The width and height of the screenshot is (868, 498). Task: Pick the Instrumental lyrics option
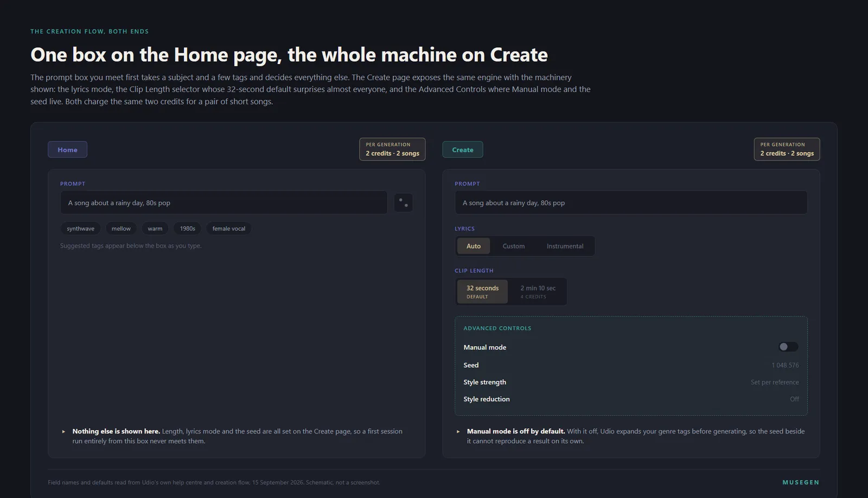(x=565, y=246)
